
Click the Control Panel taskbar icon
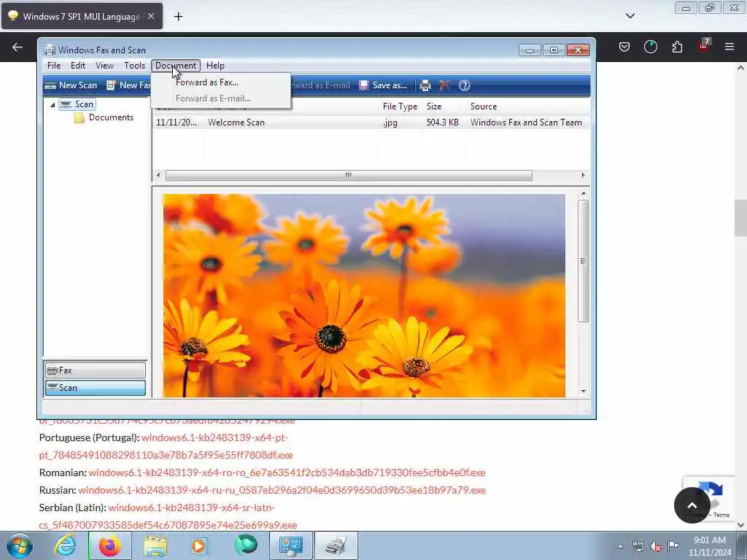point(290,545)
